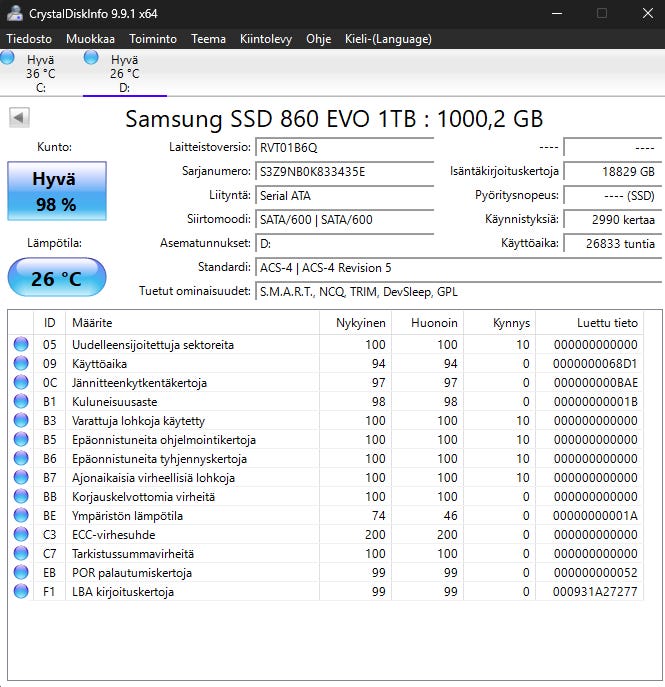Click the blue status orb for drive D:
Image resolution: width=665 pixels, height=687 pixels.
pos(91,57)
